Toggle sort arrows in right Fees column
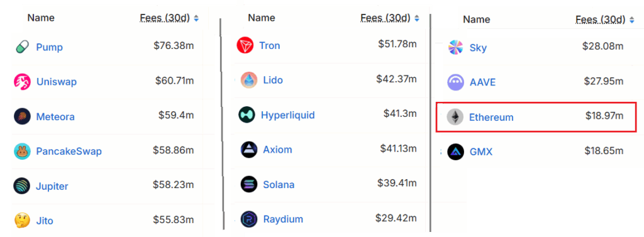This screenshot has height=237, width=644. 633,19
